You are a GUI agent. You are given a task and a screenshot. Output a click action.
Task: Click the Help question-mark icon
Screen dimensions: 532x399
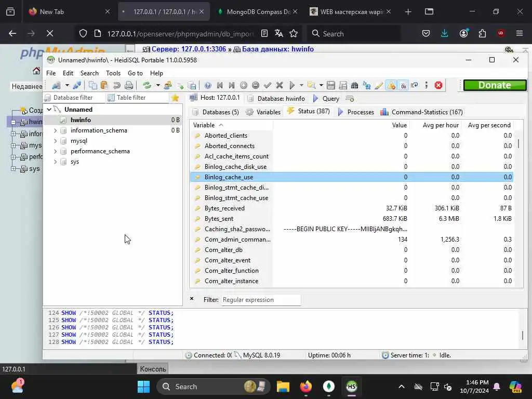[208, 85]
